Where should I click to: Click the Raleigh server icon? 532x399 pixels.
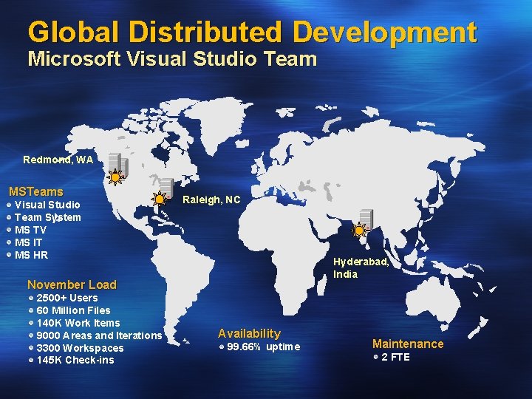coord(166,188)
